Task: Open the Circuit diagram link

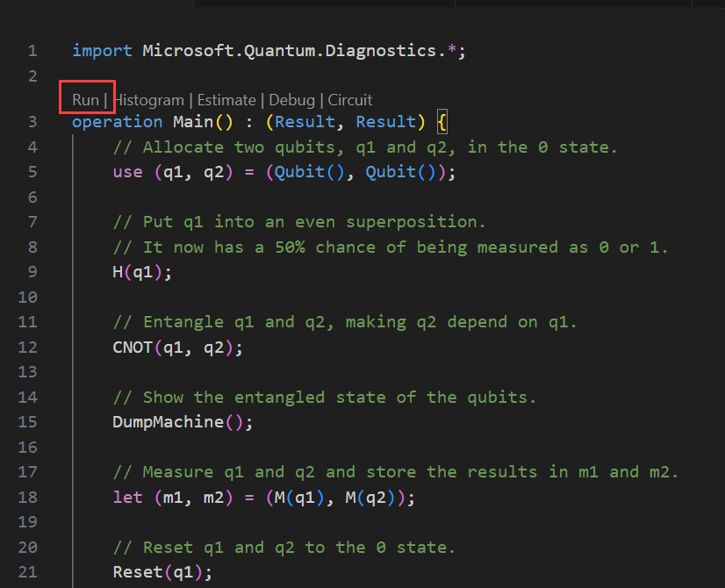Action: (x=349, y=99)
